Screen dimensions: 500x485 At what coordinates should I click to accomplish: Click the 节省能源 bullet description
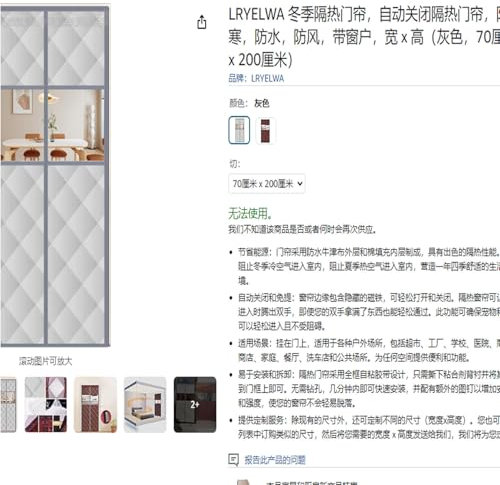[369, 266]
